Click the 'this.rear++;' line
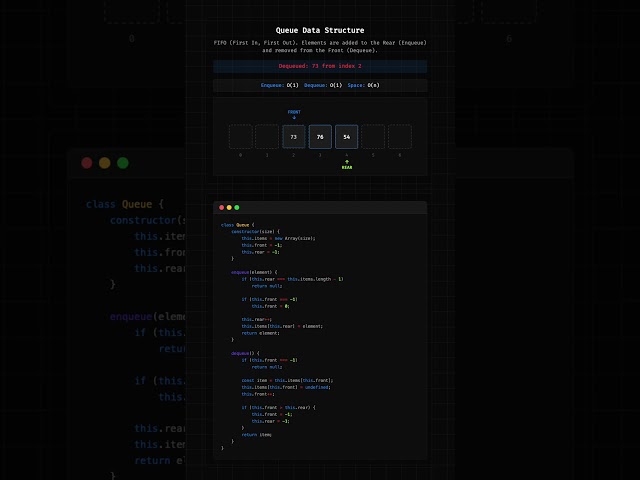Screen dimensions: 640x480 tap(256, 320)
